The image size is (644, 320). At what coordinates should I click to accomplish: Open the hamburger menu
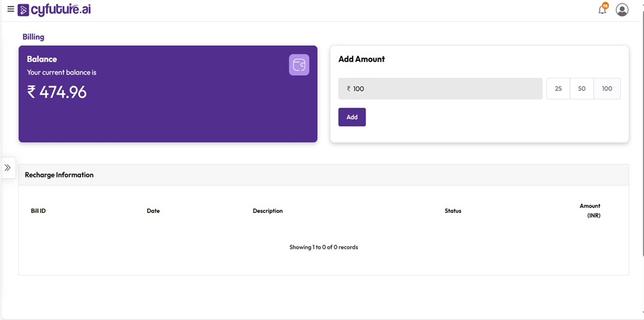(x=11, y=9)
